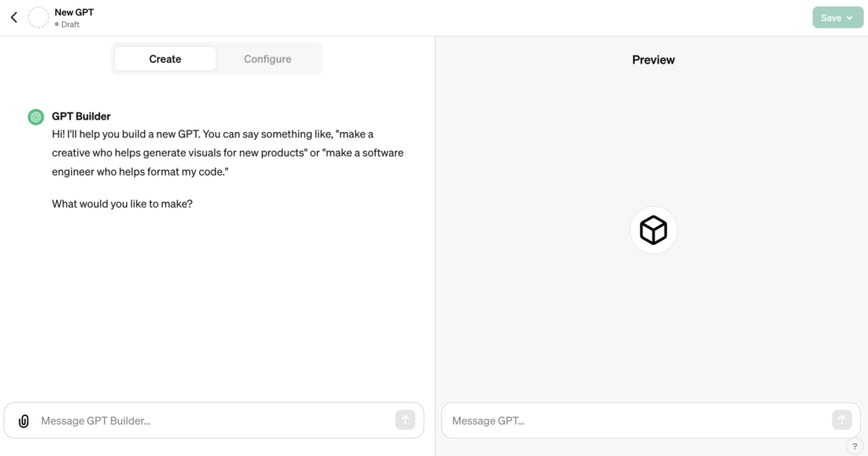The image size is (868, 456).
Task: Expand the Save dropdown chevron
Action: point(849,18)
